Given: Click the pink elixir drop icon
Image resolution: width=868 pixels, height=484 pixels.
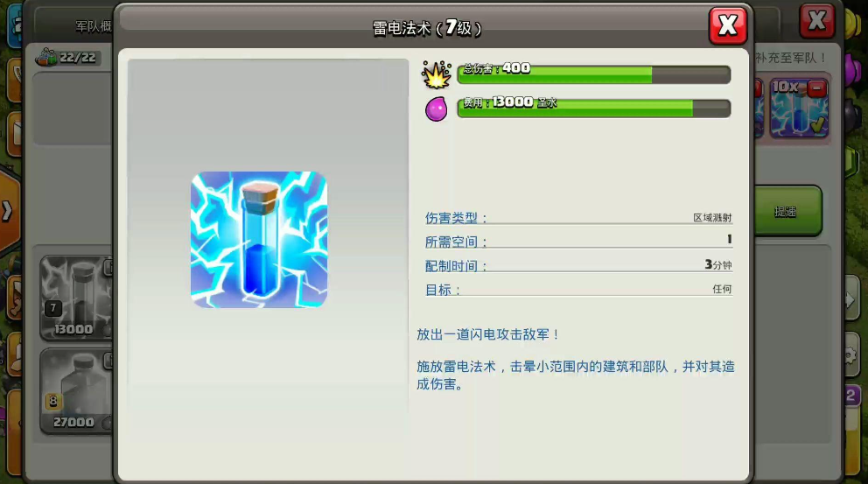Looking at the screenshot, I should point(436,109).
